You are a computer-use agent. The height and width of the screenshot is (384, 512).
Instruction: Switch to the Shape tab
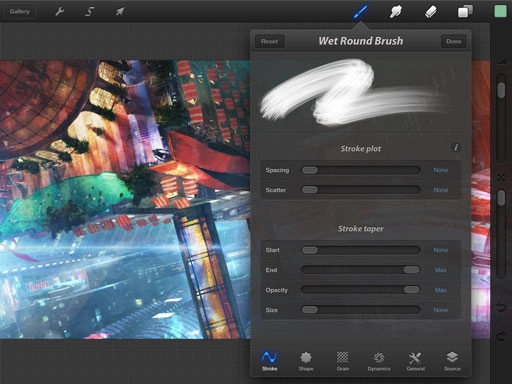tap(306, 361)
